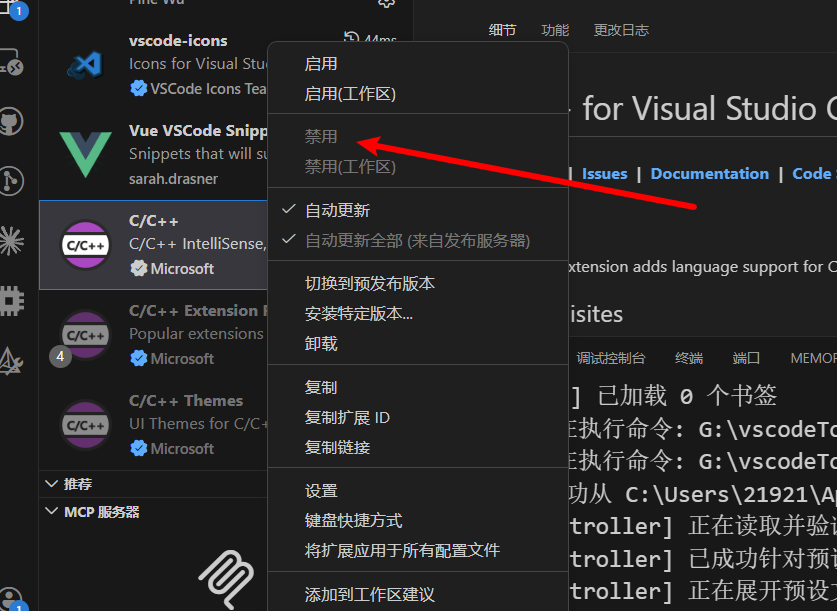Open the Issues link

604,174
